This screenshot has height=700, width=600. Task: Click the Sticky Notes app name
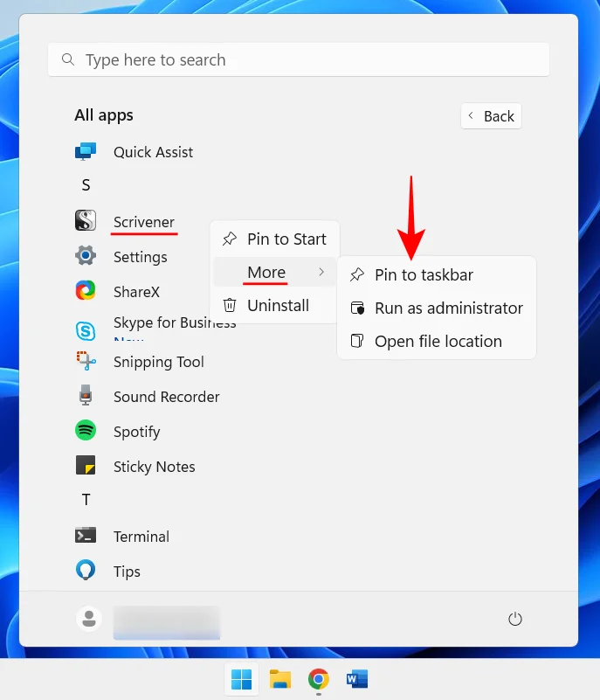(154, 467)
